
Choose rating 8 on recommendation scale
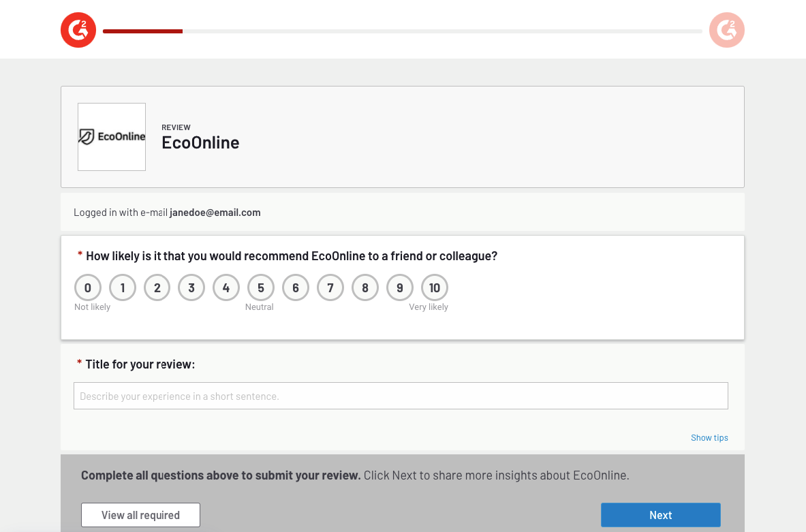[365, 288]
